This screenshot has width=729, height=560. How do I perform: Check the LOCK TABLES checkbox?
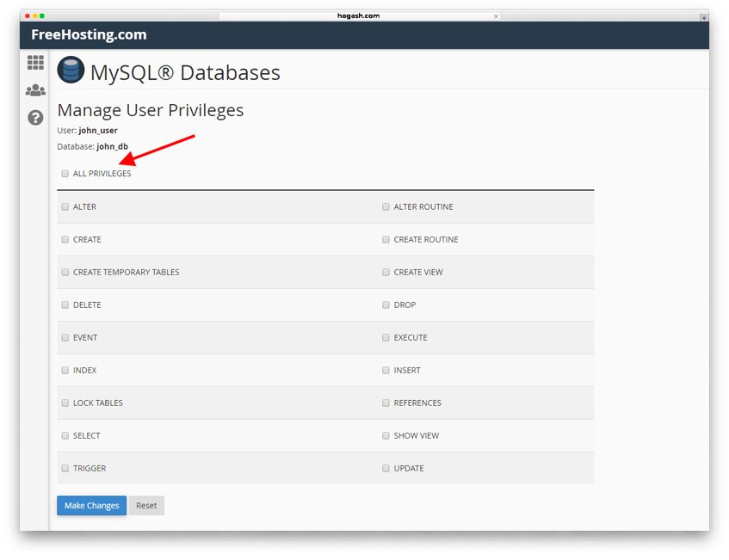[65, 403]
